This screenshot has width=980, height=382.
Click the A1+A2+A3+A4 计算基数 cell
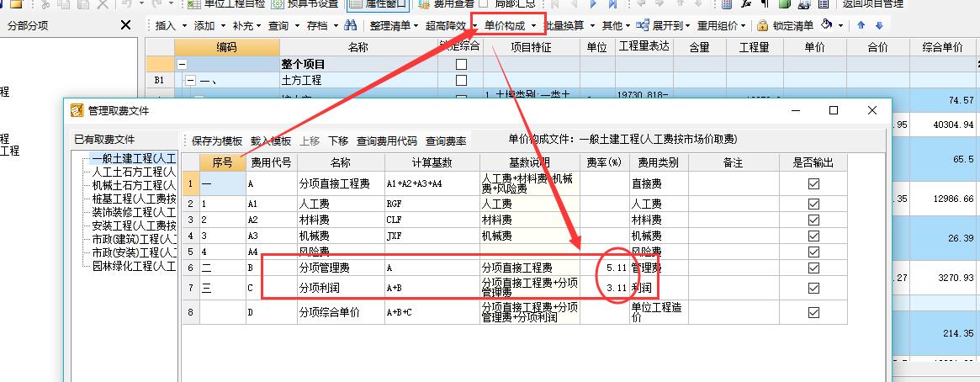coord(432,183)
